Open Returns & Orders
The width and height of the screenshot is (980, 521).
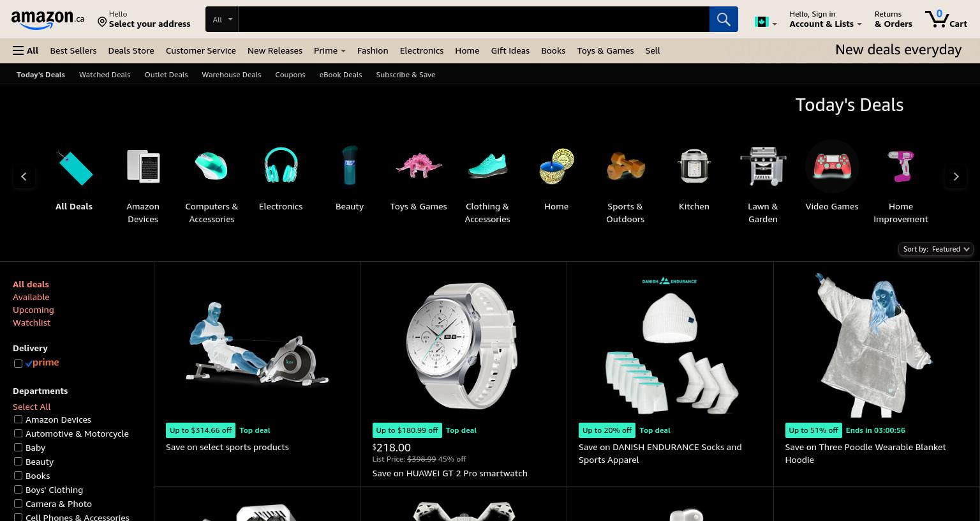point(893,19)
